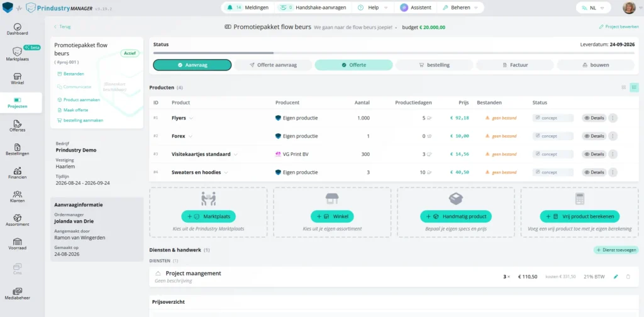
Task: Switch to list view of products
Action: click(x=634, y=87)
